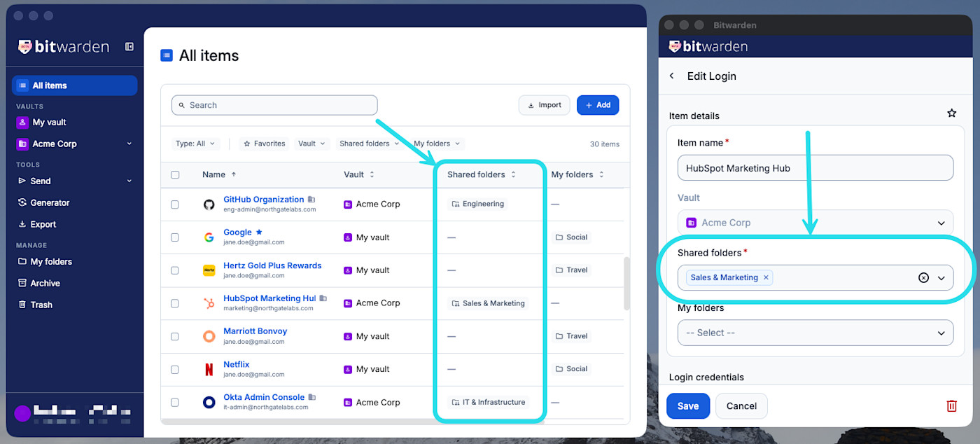Click the Google logo icon in the list
The width and height of the screenshot is (980, 444).
point(209,237)
